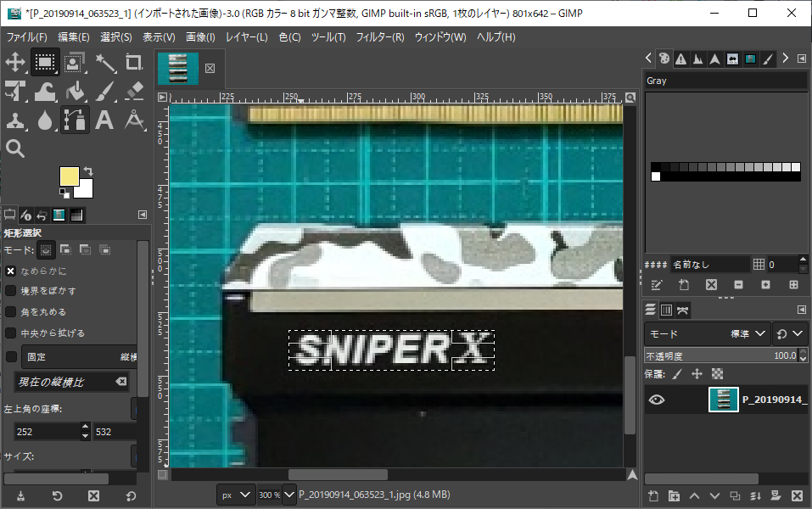The height and width of the screenshot is (509, 812).
Task: Select the Clone stamp tool
Action: pyautogui.click(x=15, y=120)
